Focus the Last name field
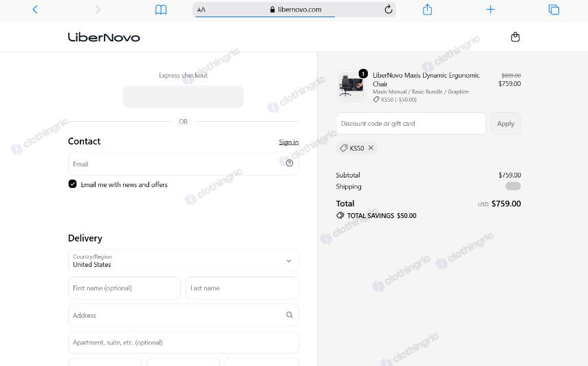588x366 pixels. pyautogui.click(x=242, y=288)
